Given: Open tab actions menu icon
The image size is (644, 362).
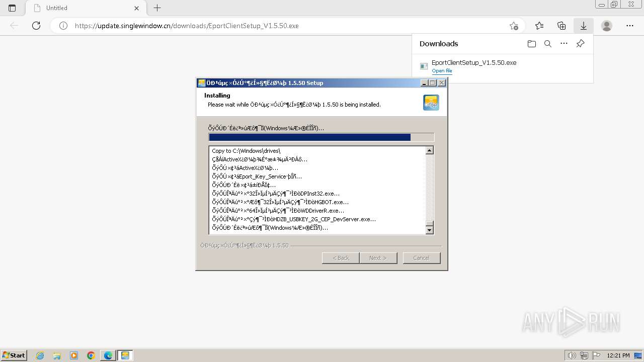Looking at the screenshot, I should [x=12, y=8].
